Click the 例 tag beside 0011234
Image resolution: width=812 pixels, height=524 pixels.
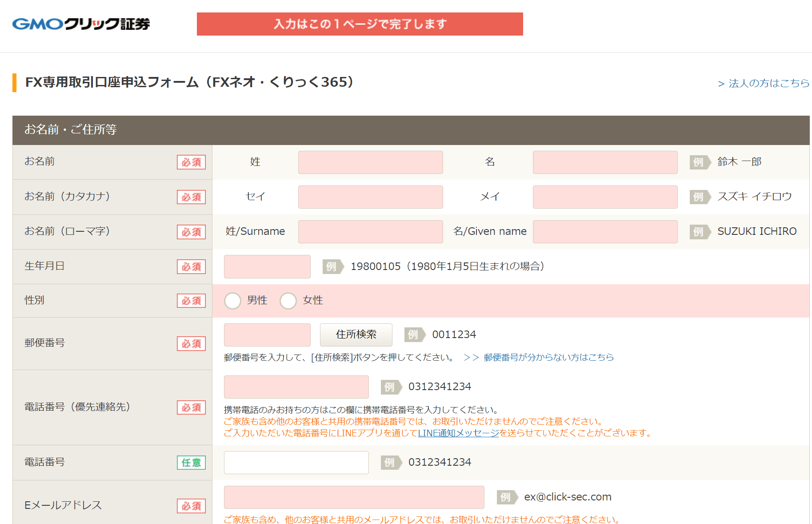point(414,335)
